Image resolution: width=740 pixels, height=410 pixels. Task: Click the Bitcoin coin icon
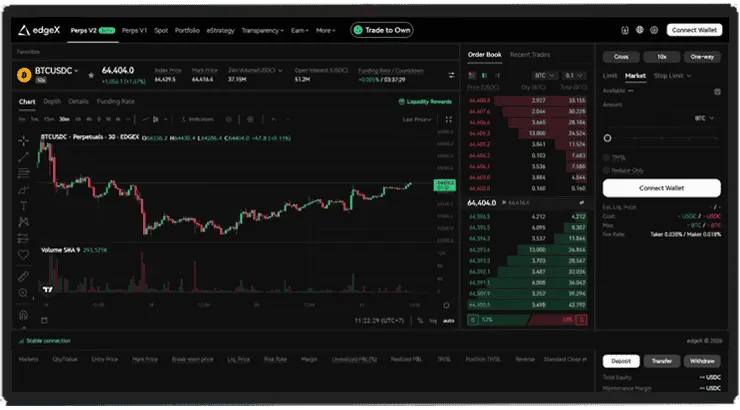(24, 75)
